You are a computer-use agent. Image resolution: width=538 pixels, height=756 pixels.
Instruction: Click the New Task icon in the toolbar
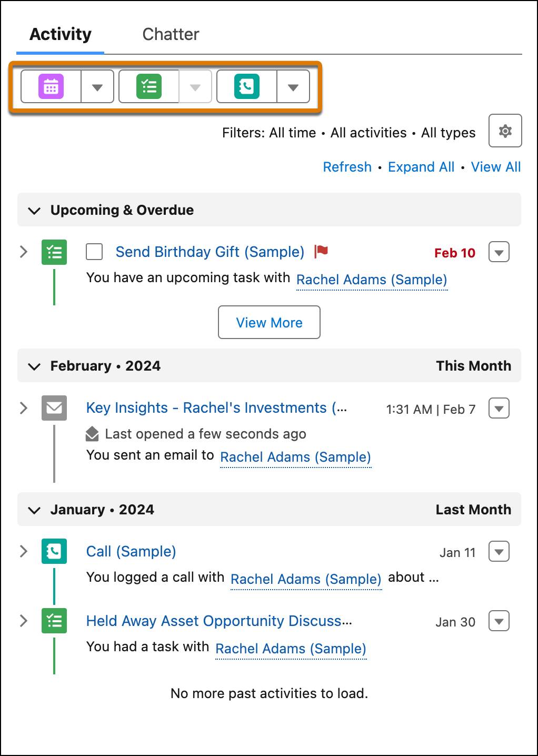click(x=149, y=86)
